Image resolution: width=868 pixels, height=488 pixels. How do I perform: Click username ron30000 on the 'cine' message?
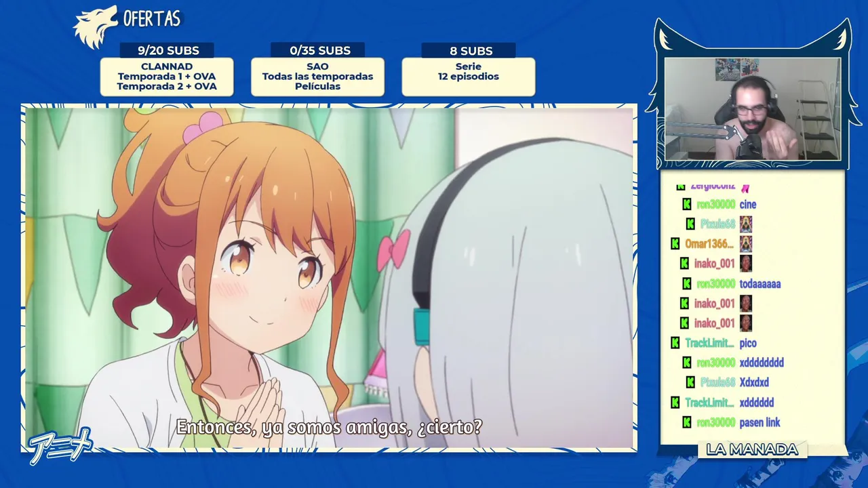pyautogui.click(x=715, y=204)
